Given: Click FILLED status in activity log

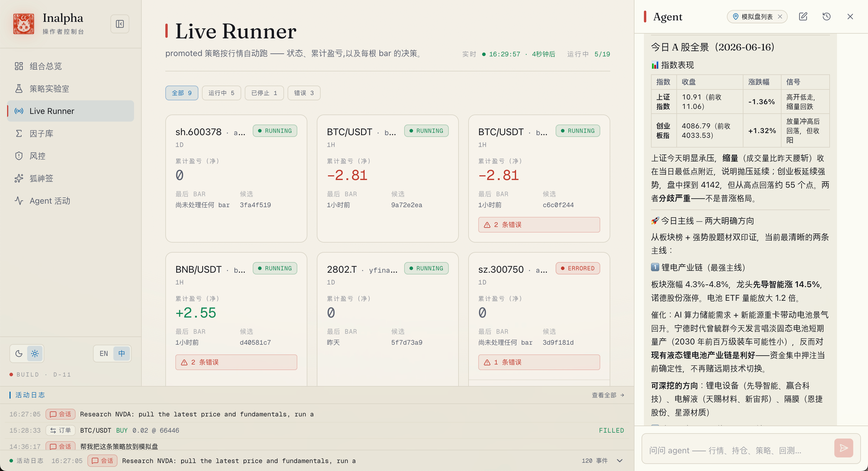Looking at the screenshot, I should [x=611, y=430].
